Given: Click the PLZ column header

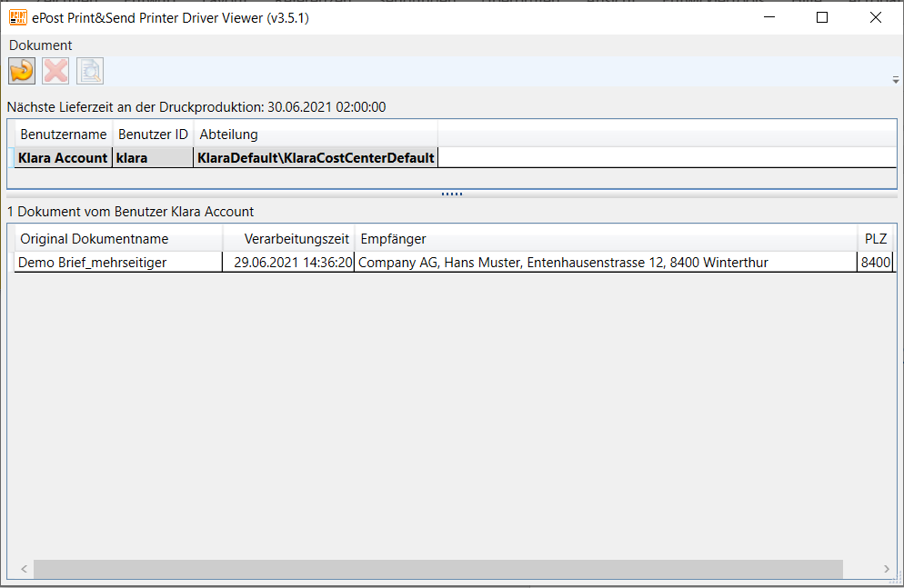Looking at the screenshot, I should pos(875,238).
